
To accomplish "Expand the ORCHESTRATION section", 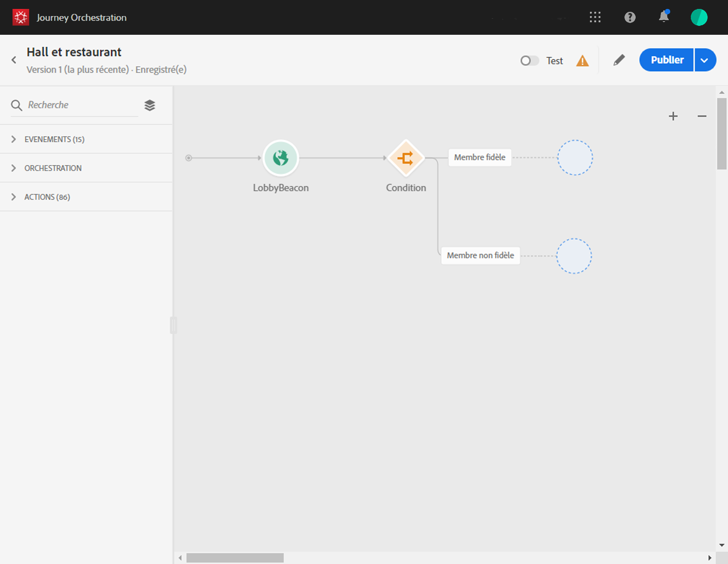I will click(x=52, y=168).
